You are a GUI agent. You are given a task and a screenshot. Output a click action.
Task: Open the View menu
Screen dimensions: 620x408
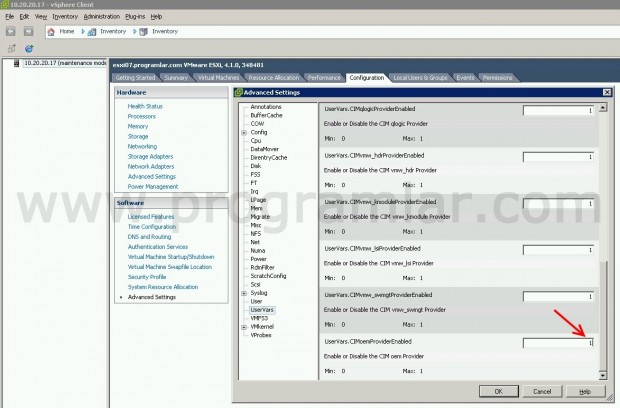[41, 17]
